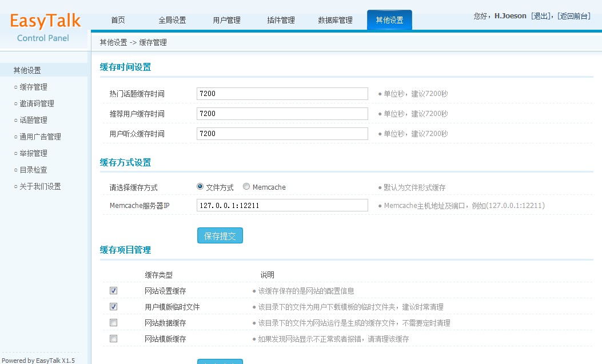Image resolution: width=602 pixels, height=364 pixels.
Task: Click the 缓存类型 column header
Action: point(158,275)
